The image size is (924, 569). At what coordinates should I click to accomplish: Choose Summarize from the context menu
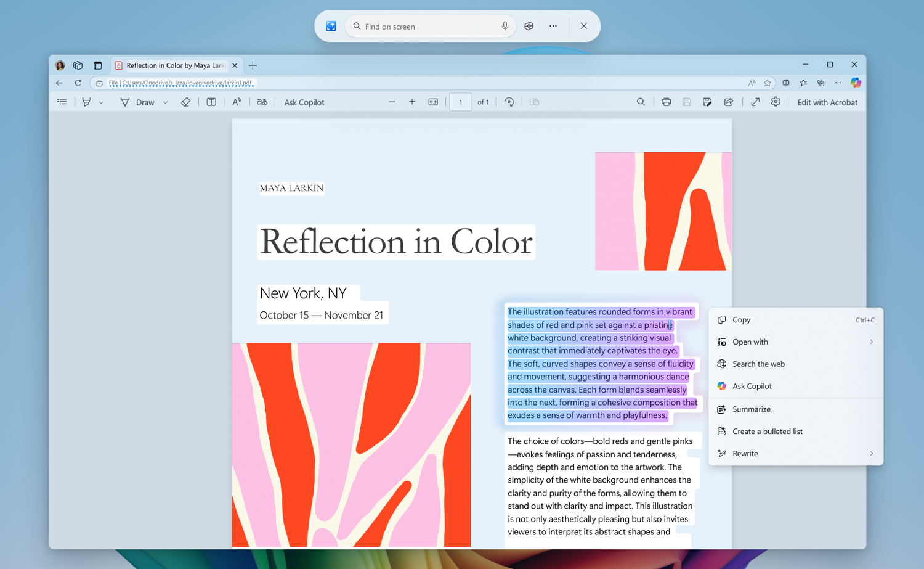751,409
